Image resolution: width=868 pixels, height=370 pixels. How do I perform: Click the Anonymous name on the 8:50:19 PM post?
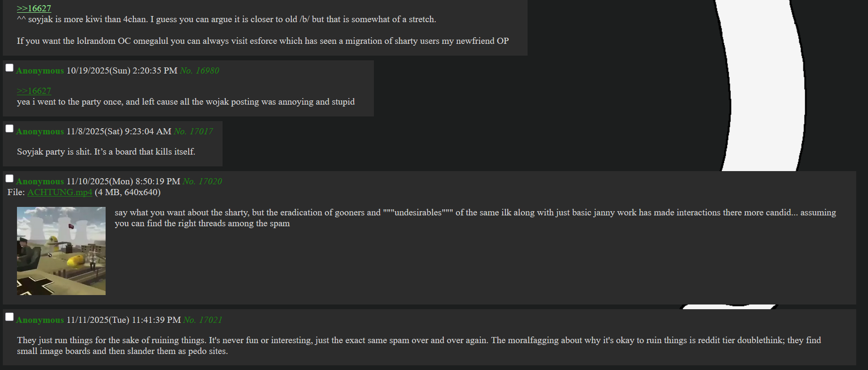[40, 181]
